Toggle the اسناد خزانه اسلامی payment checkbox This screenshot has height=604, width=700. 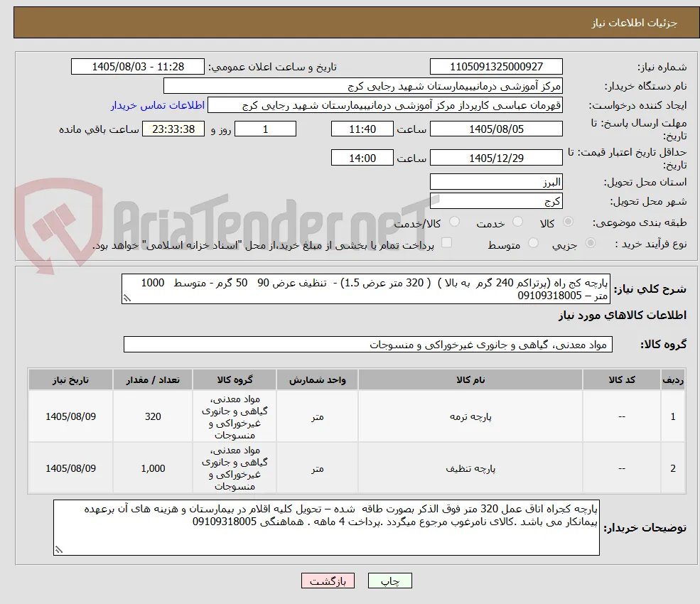tap(446, 243)
